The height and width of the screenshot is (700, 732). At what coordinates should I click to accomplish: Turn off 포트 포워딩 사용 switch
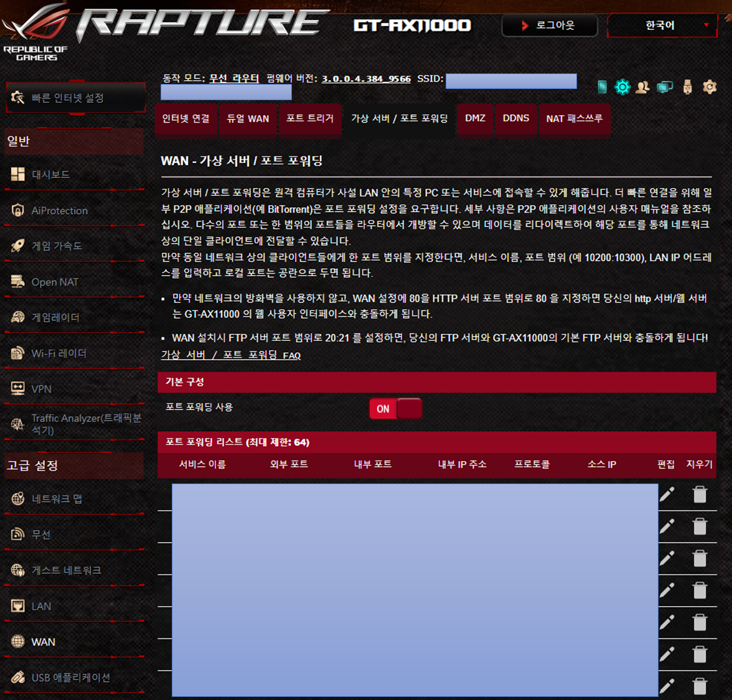point(396,408)
